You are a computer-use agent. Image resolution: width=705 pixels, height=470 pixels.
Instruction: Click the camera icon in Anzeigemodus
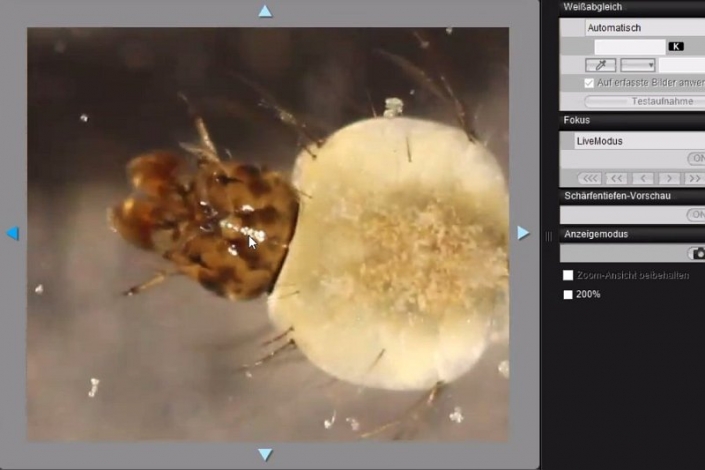tap(697, 254)
